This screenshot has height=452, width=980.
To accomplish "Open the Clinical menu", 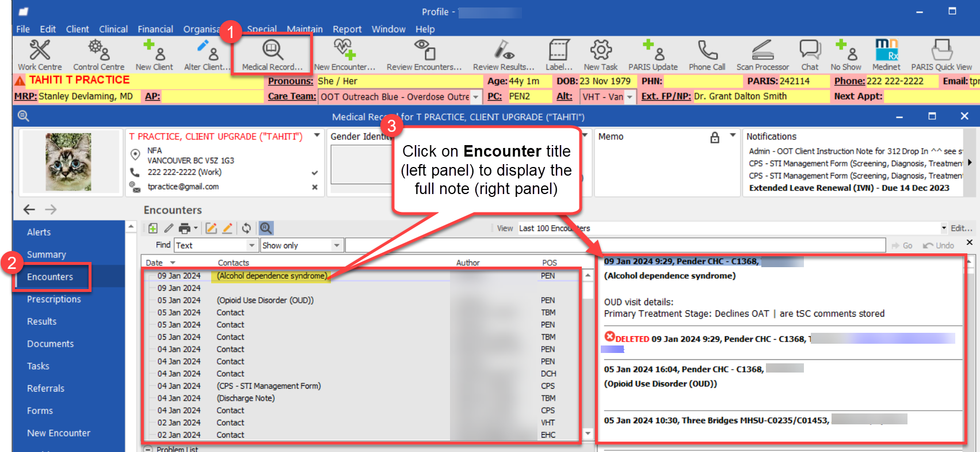I will click(113, 29).
